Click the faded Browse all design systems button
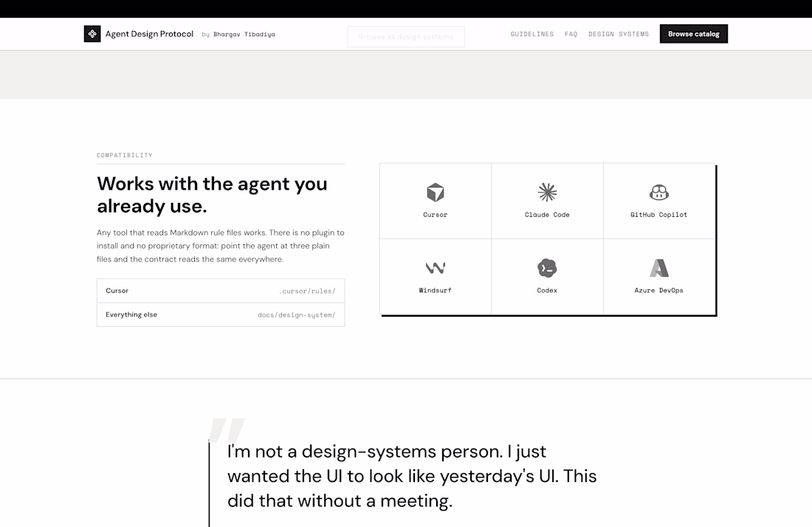Screen dimensions: 812x527 [x=405, y=37]
